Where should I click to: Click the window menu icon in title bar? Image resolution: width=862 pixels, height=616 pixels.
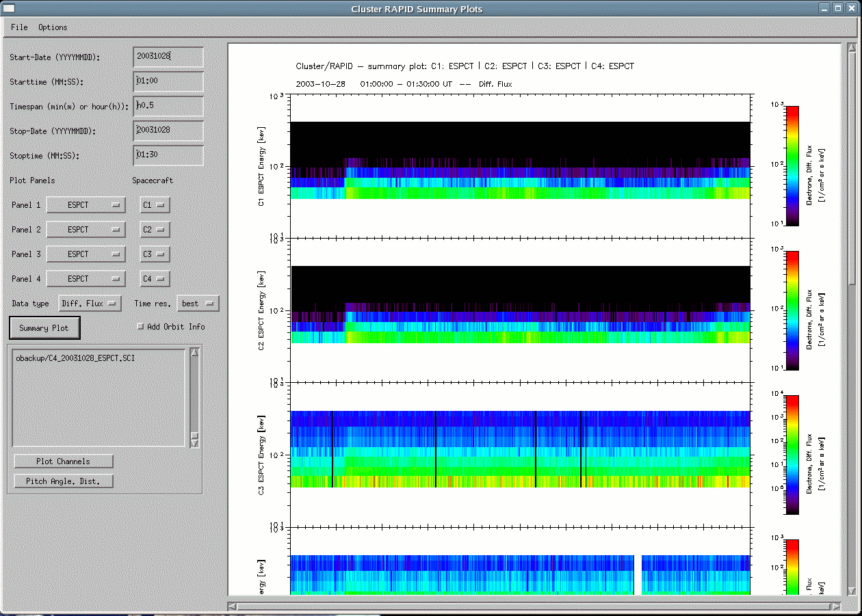(10, 8)
